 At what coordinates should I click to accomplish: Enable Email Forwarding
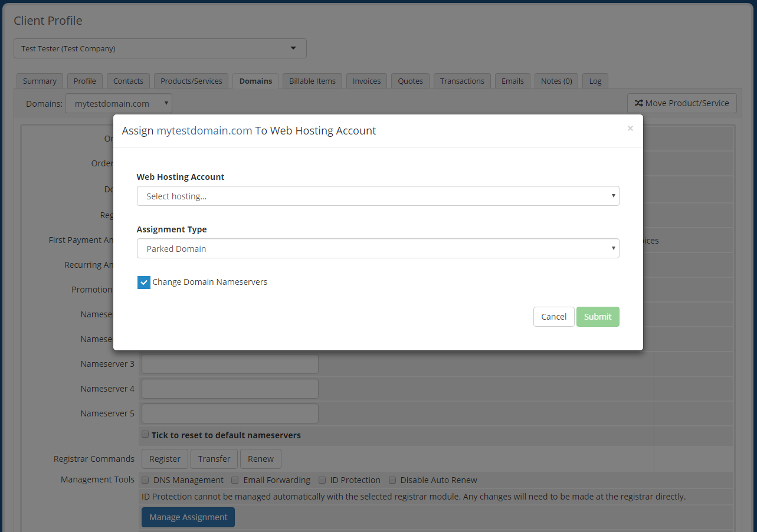pyautogui.click(x=235, y=480)
